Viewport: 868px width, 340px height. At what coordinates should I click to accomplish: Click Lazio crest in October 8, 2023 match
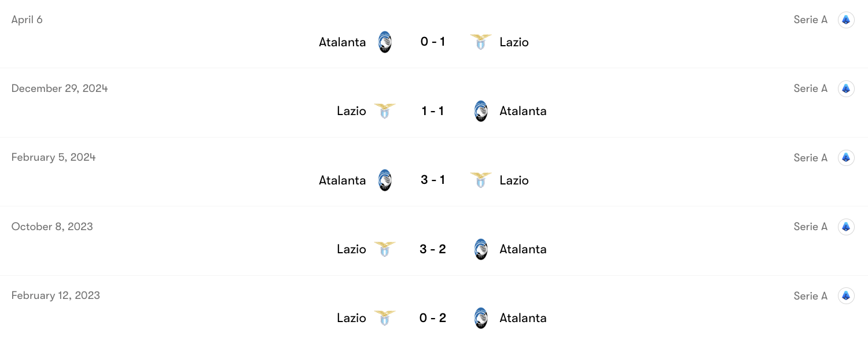pos(385,249)
